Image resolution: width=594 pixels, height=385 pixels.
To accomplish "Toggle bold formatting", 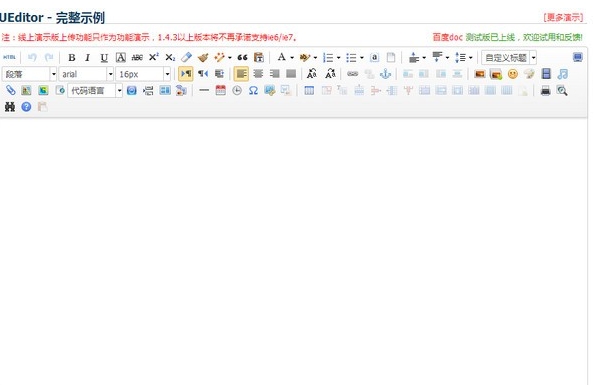I will [71, 58].
